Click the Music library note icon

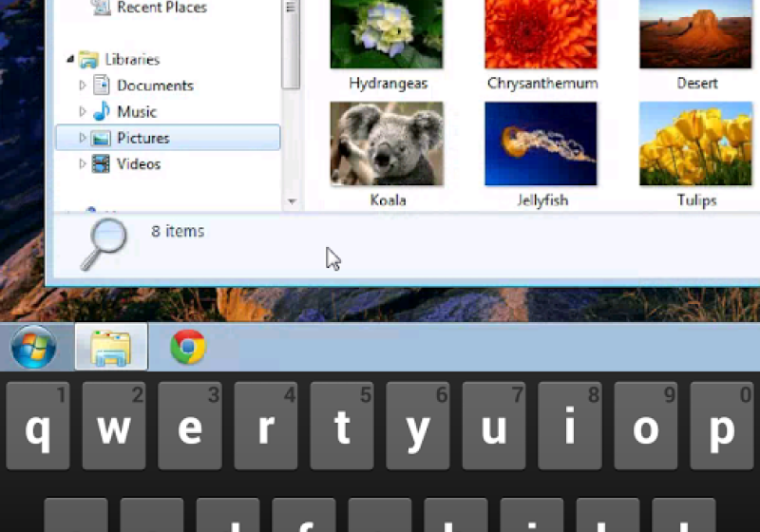pos(101,112)
